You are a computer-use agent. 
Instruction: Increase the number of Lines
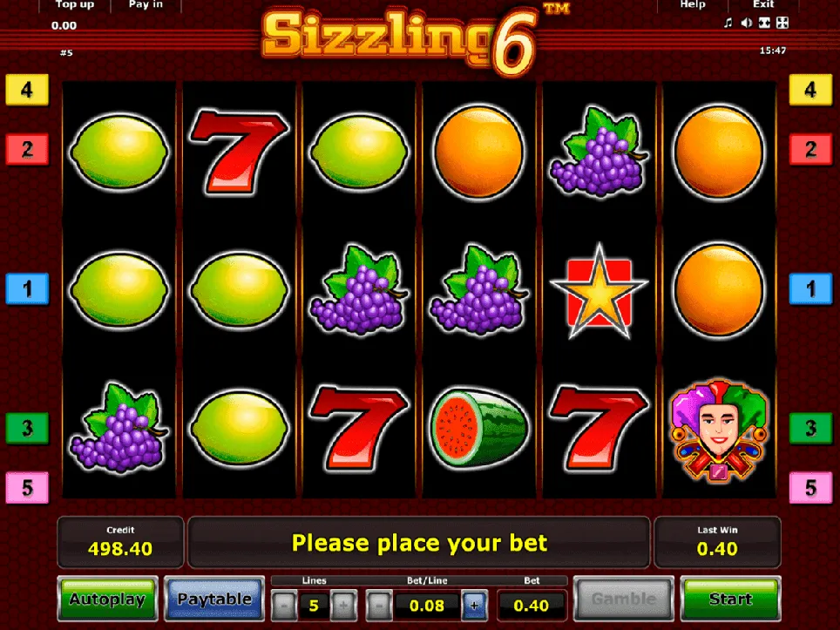pos(343,606)
